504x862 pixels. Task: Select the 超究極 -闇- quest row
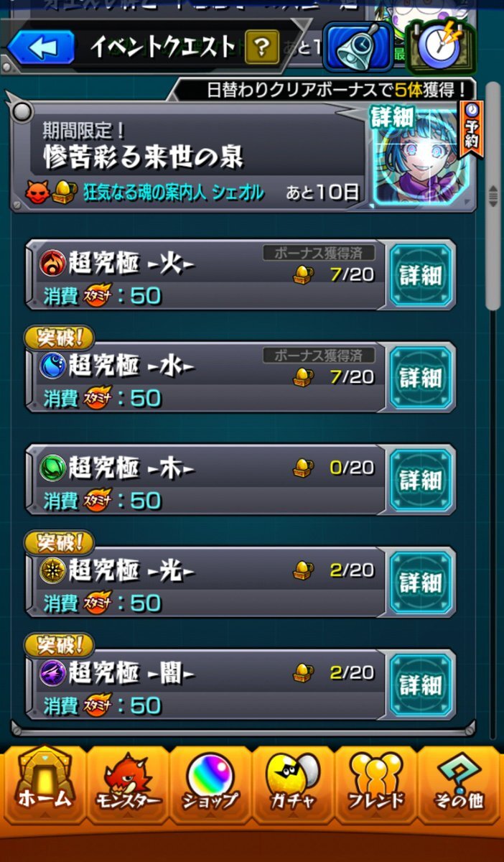tap(207, 685)
